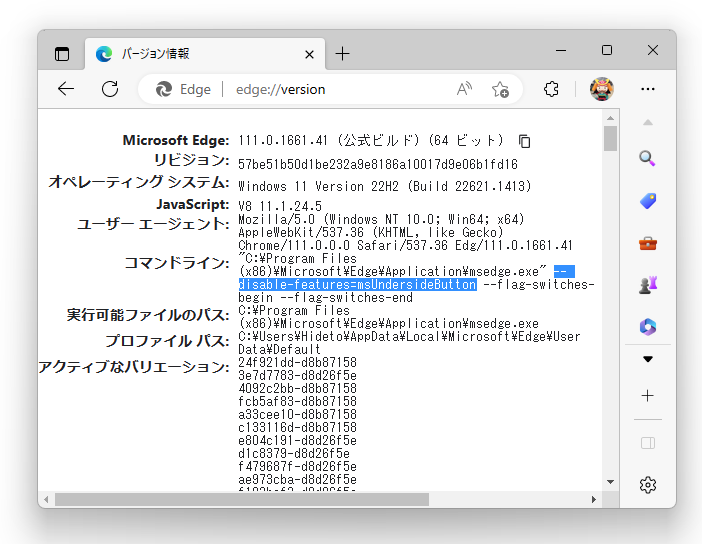702x544 pixels.
Task: Click variation 4092c2bb-d8b87158
Action: tap(297, 388)
